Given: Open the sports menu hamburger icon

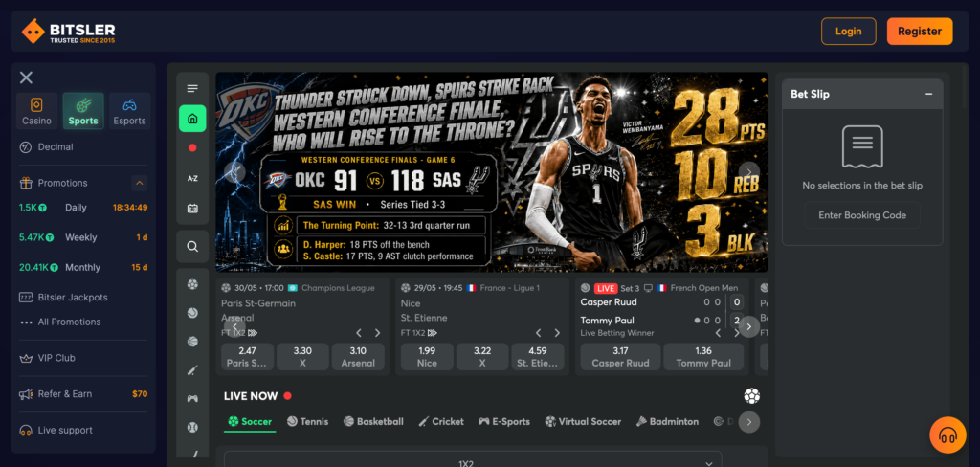Looking at the screenshot, I should (192, 89).
